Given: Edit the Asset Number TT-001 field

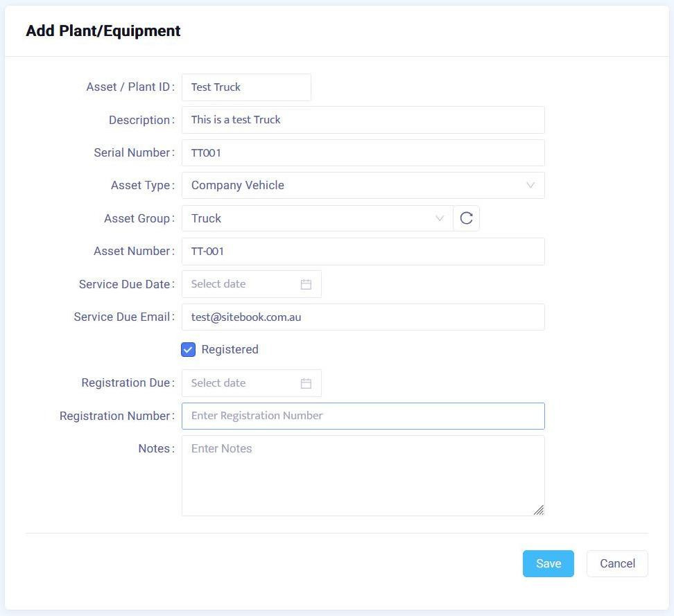Looking at the screenshot, I should (363, 252).
